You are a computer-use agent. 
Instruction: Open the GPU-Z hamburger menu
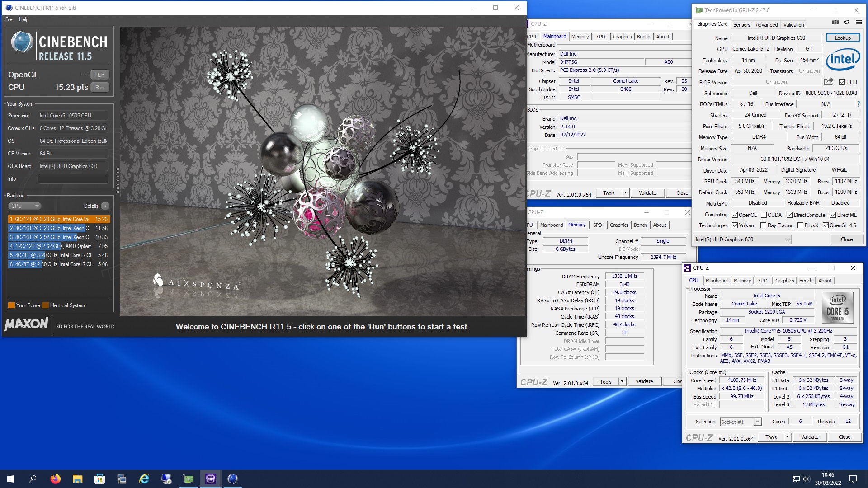click(859, 22)
